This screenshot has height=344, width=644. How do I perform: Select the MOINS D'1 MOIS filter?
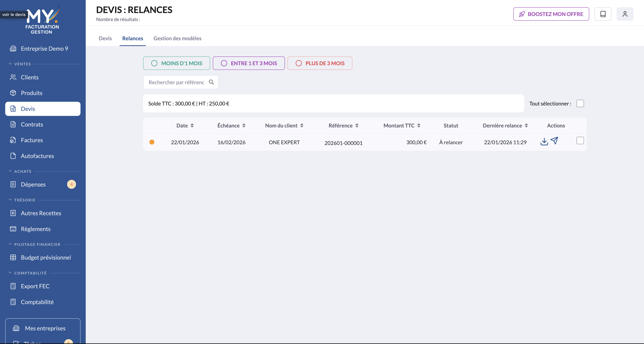176,63
